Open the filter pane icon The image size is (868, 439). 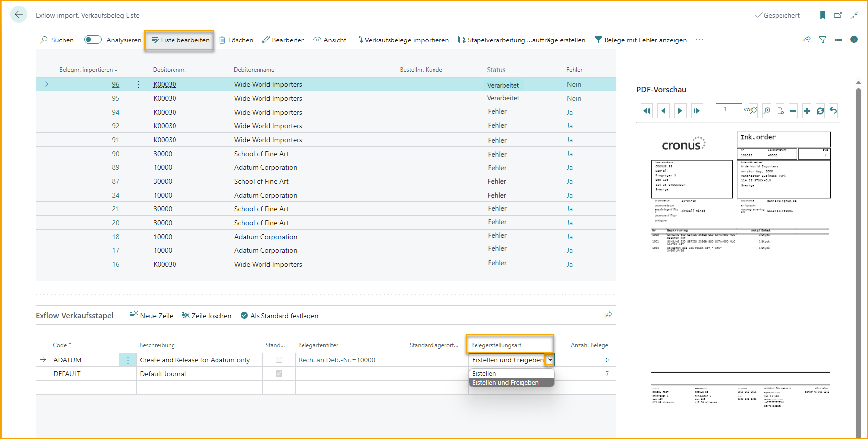pos(823,40)
